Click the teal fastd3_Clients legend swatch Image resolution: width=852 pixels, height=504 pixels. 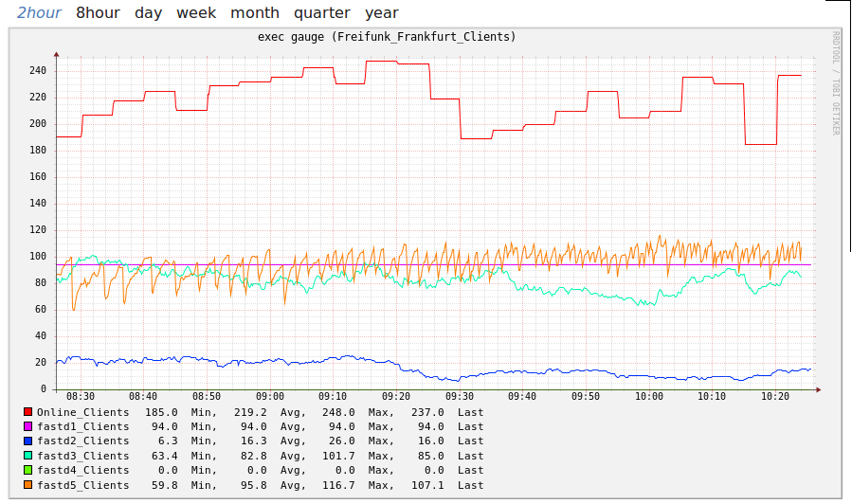[x=27, y=456]
